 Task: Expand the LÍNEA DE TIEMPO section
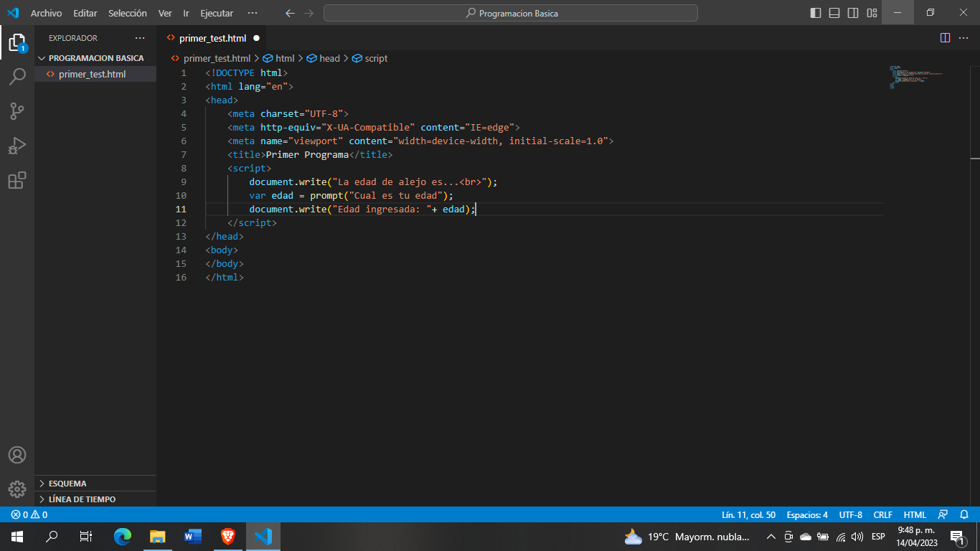click(x=95, y=499)
